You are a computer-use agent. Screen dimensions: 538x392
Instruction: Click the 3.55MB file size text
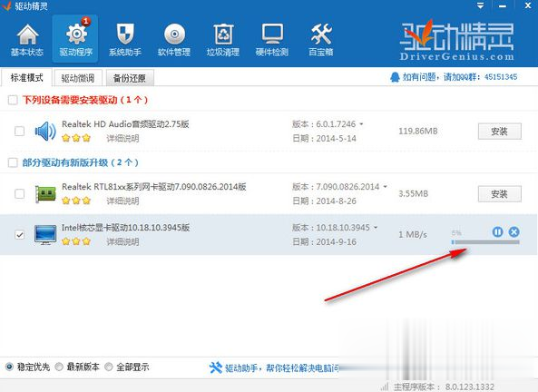[413, 193]
